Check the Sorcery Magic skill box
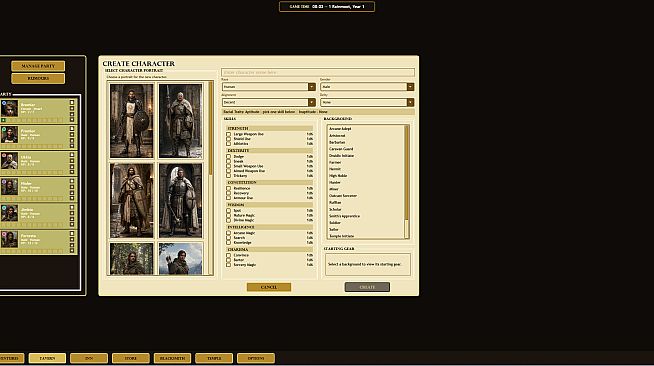 point(229,265)
